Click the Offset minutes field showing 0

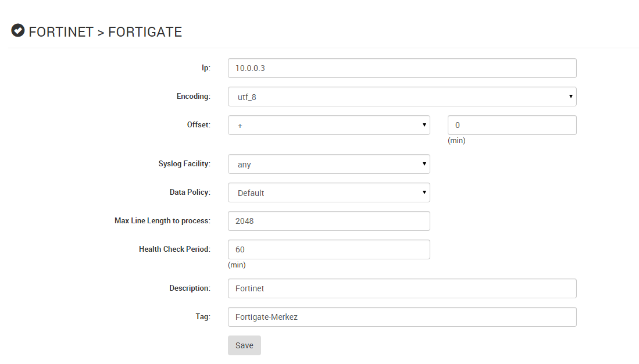[x=512, y=125]
